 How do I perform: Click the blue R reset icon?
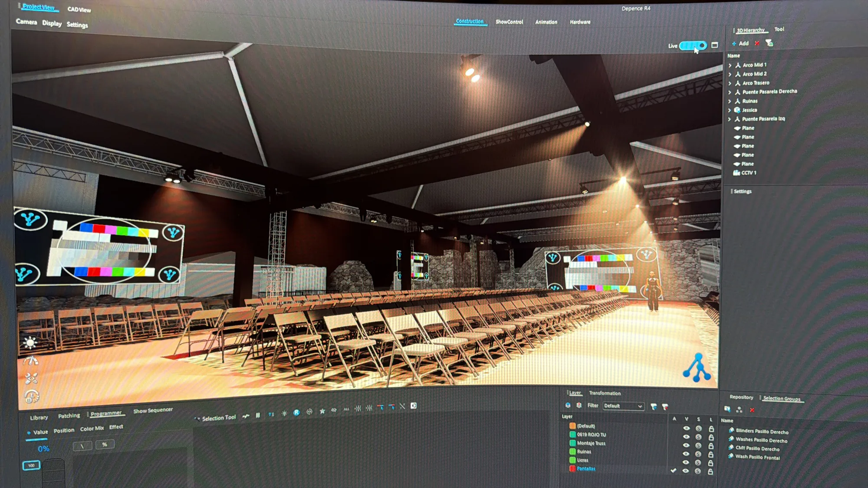click(296, 413)
